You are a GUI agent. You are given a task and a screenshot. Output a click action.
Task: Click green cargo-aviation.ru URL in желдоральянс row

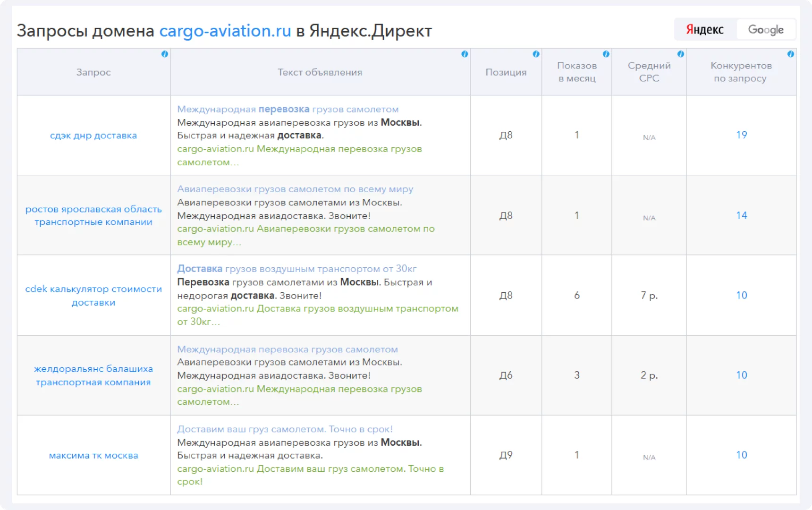pos(215,389)
